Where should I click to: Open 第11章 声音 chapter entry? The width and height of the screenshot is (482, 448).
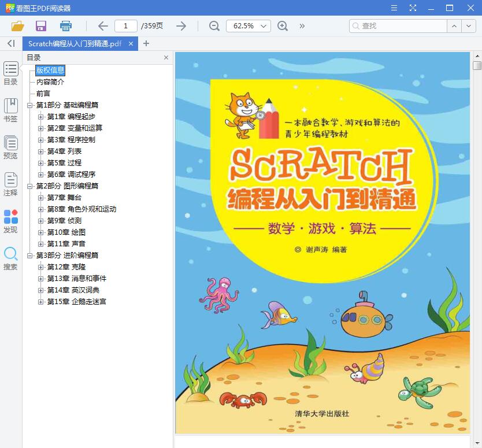[66, 244]
